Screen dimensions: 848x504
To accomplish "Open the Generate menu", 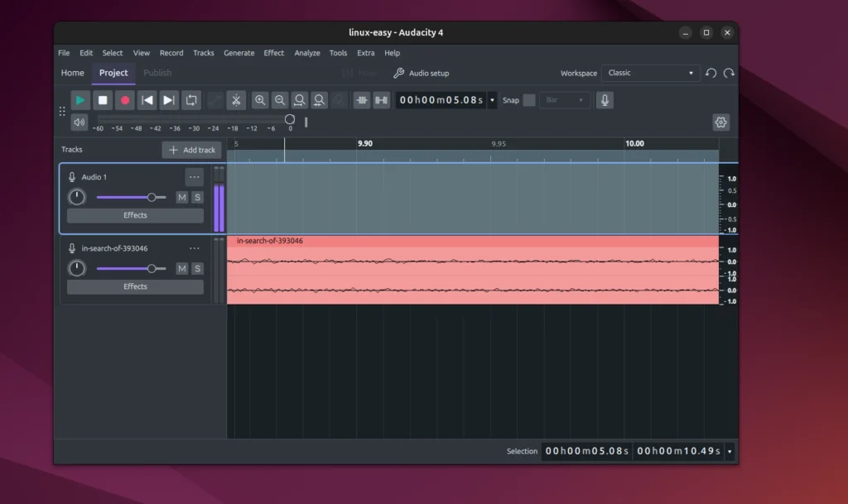I will [238, 52].
